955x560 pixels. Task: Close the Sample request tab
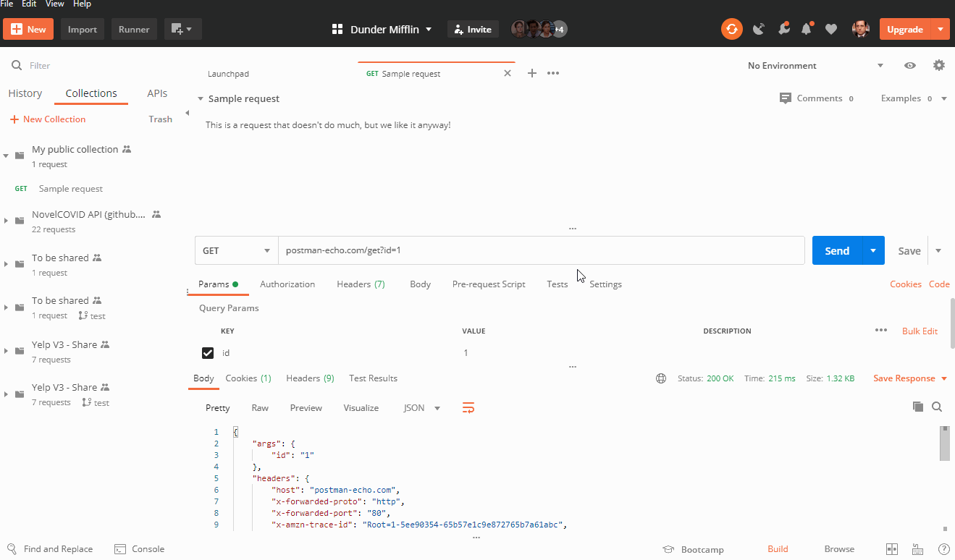(x=508, y=73)
